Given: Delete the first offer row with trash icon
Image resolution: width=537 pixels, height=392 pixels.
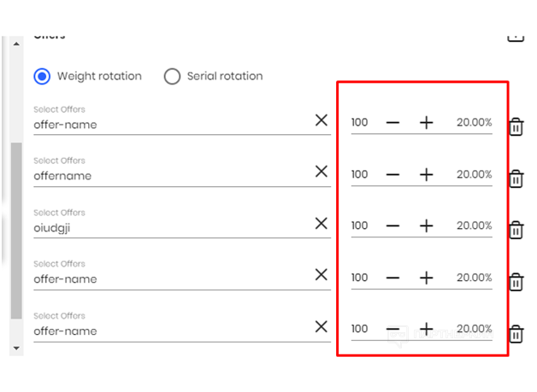Looking at the screenshot, I should tap(516, 127).
